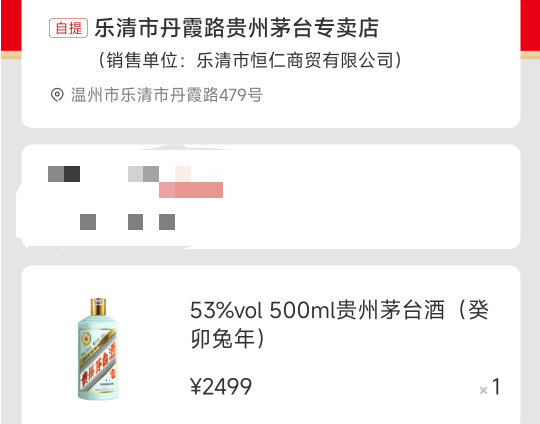The height and width of the screenshot is (424, 540).
Task: Tap the location pin icon
Action: 57,95
